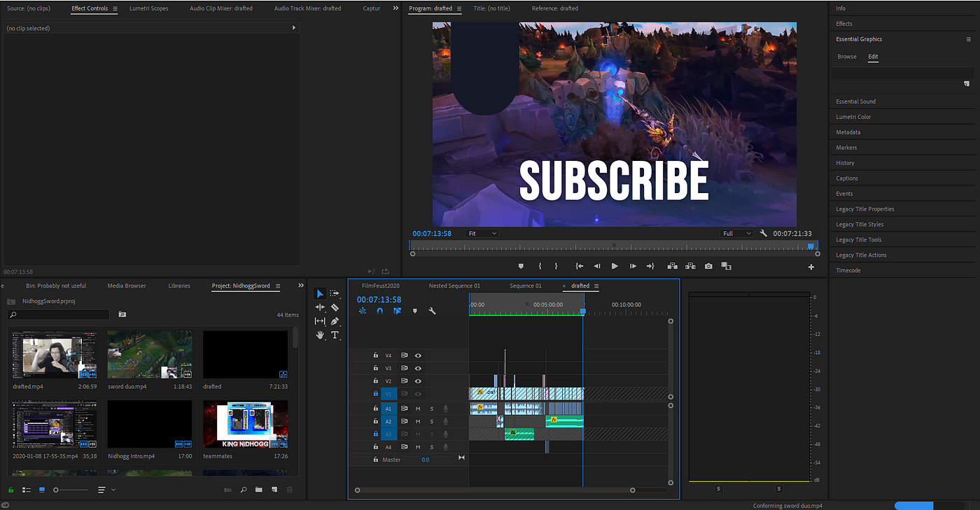Toggle project writable green lock icon

(10, 490)
